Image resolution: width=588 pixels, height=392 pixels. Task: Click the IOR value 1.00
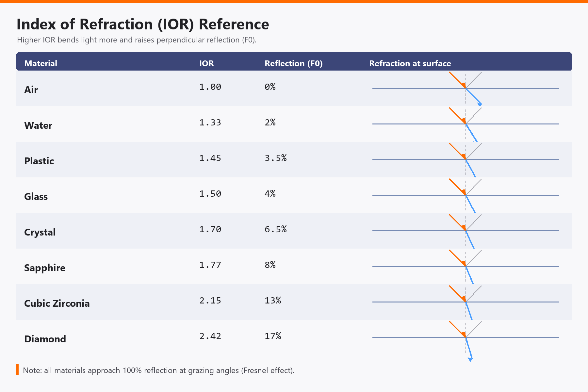[210, 87]
